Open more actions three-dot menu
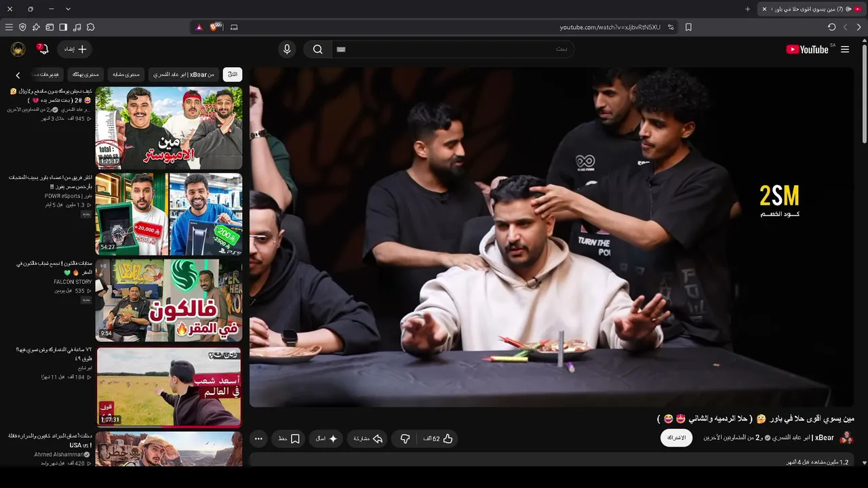868x488 pixels. click(x=258, y=439)
